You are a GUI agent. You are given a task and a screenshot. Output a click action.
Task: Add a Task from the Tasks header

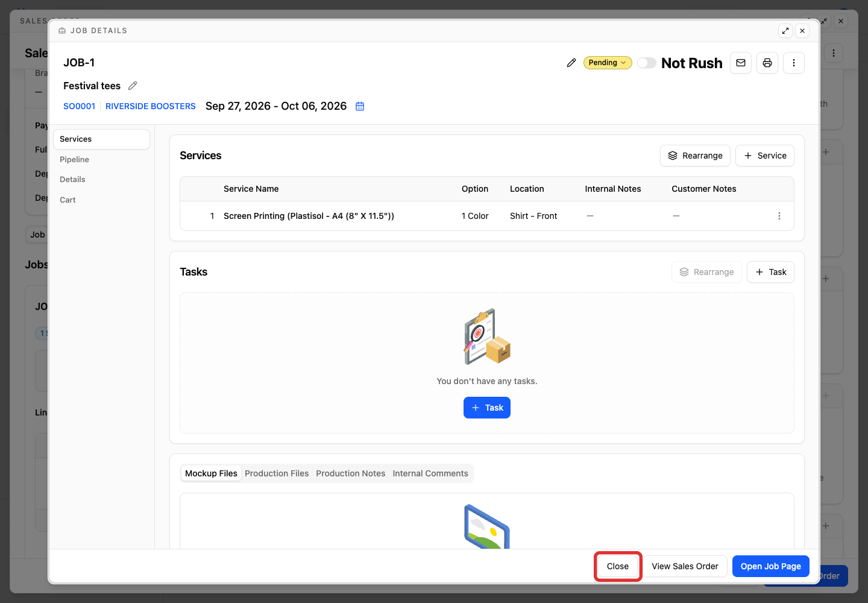click(x=770, y=272)
